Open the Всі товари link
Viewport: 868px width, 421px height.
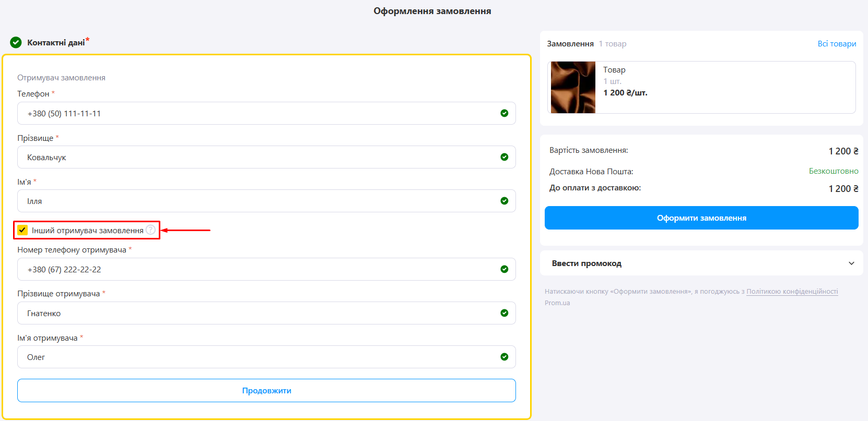coord(837,44)
